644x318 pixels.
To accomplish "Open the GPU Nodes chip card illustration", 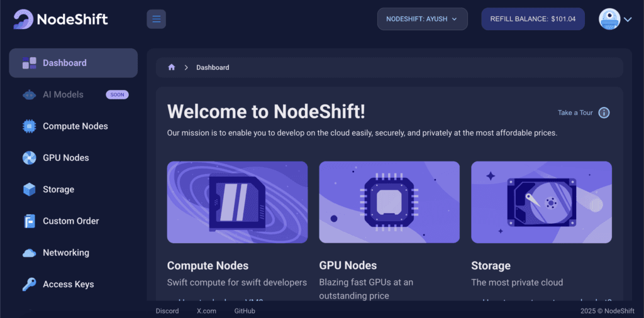I will tap(389, 202).
